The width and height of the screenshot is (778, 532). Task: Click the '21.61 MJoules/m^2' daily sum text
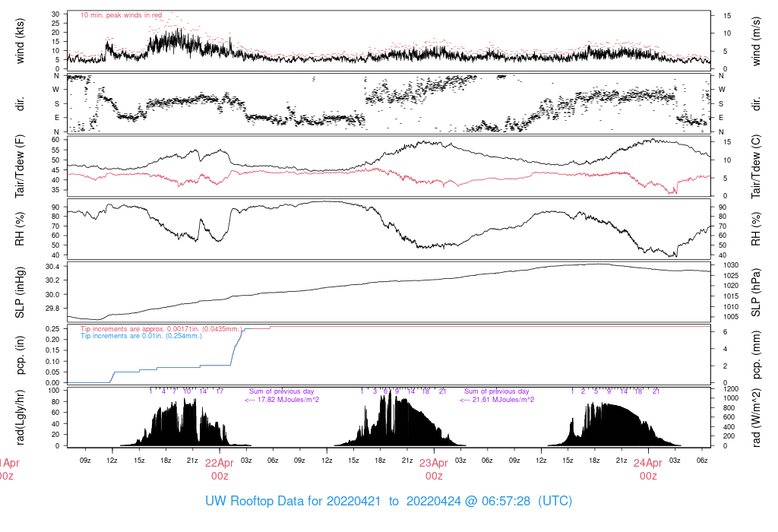[x=497, y=400]
